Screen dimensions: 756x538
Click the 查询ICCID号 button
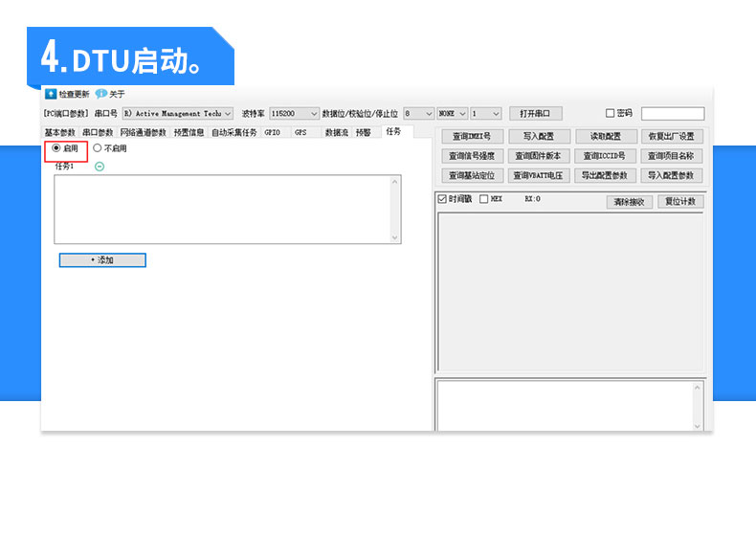(x=605, y=156)
